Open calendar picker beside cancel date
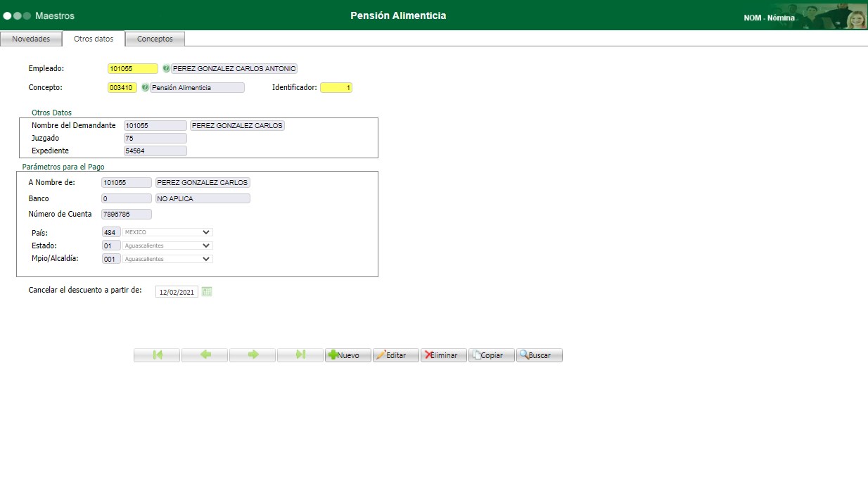This screenshot has width=868, height=491. (207, 292)
